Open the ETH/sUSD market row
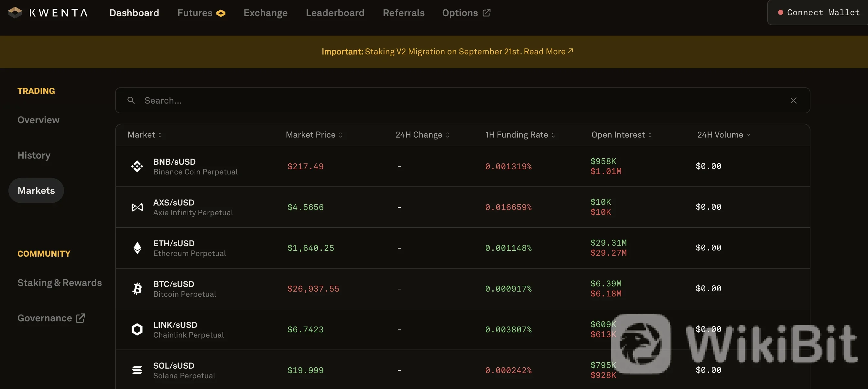The height and width of the screenshot is (389, 868). [x=462, y=248]
